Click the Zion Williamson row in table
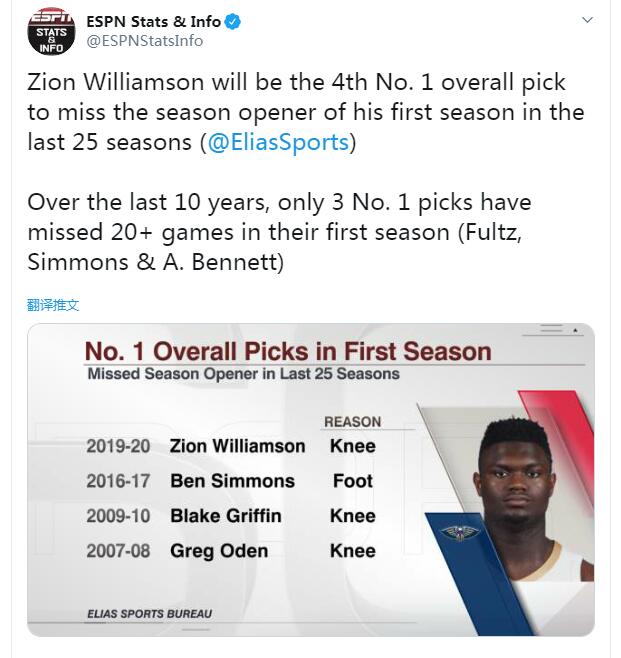This screenshot has width=621, height=658. 231,446
